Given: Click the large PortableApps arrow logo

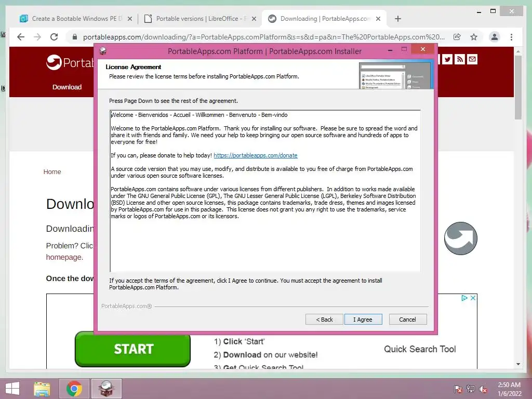Looking at the screenshot, I should [460, 238].
